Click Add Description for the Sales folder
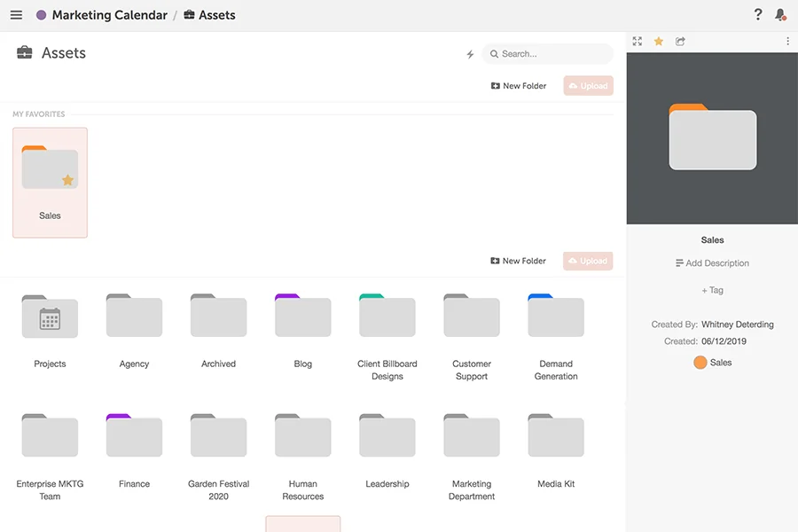Screen dimensions: 798x532 [x=712, y=262]
